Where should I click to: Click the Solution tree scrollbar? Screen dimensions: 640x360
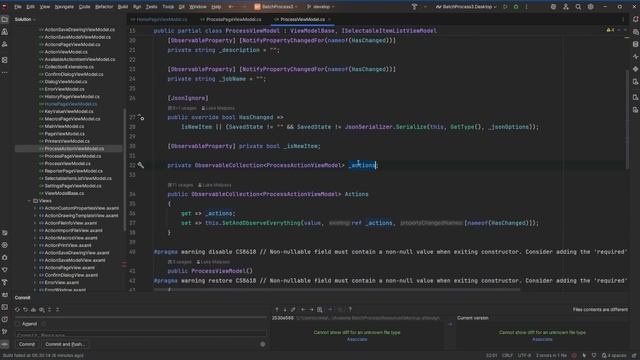[x=124, y=169]
